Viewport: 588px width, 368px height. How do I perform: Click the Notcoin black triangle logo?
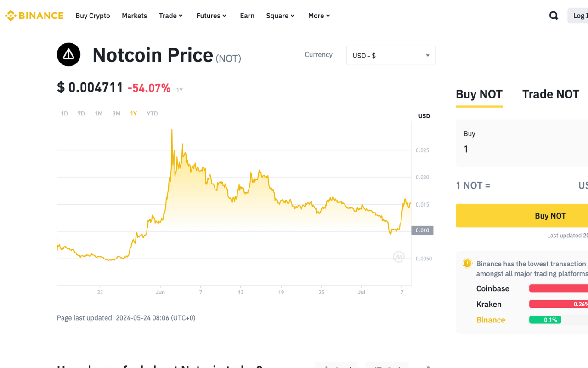tap(68, 55)
